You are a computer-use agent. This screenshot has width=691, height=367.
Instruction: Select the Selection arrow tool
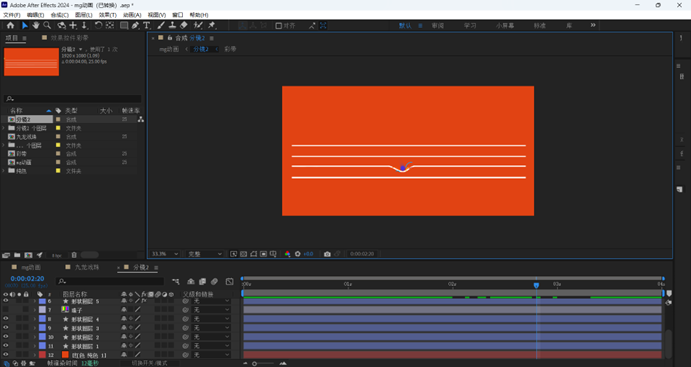25,26
